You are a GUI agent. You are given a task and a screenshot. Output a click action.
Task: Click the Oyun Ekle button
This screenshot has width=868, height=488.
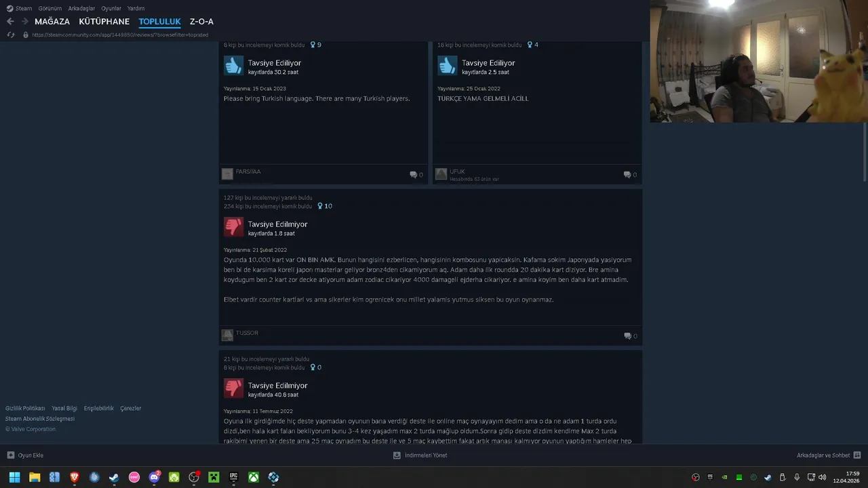click(25, 455)
